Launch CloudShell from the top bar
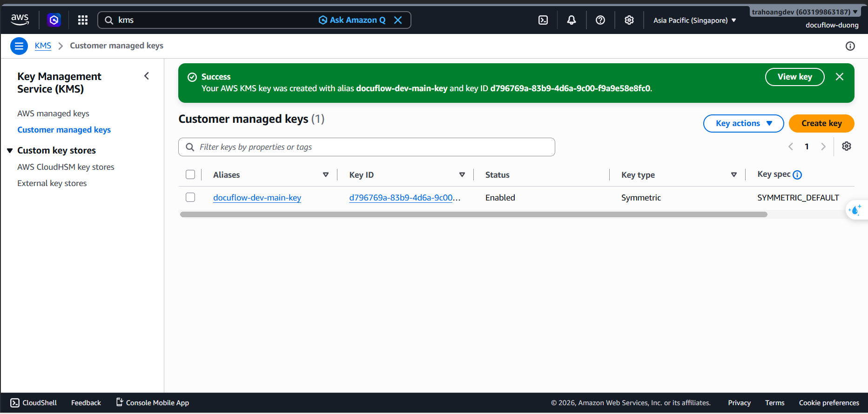 [x=543, y=20]
